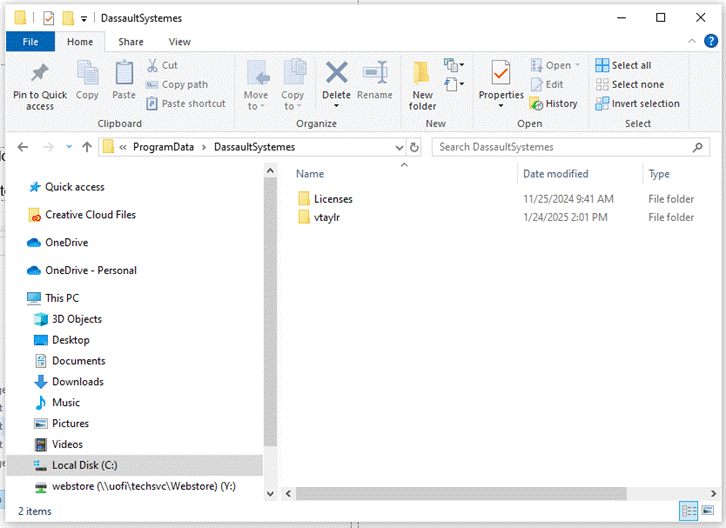The height and width of the screenshot is (528, 726).
Task: Select the vtaylr folder
Action: [326, 217]
